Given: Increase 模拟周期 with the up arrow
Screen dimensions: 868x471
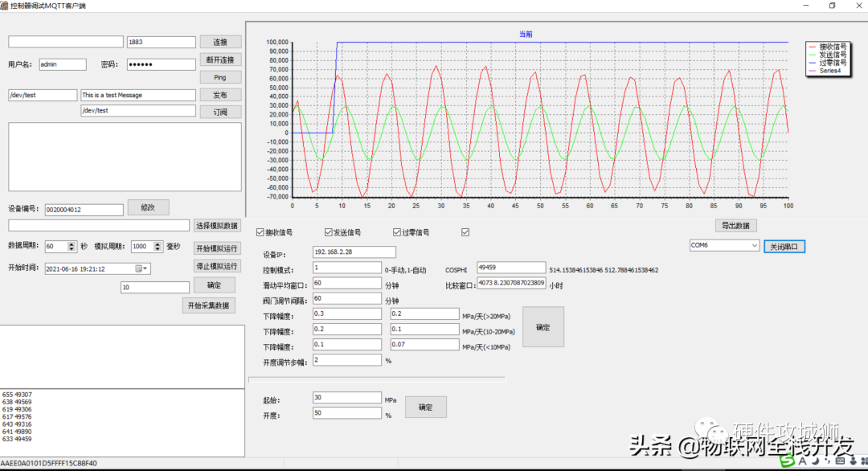Looking at the screenshot, I should coord(158,244).
